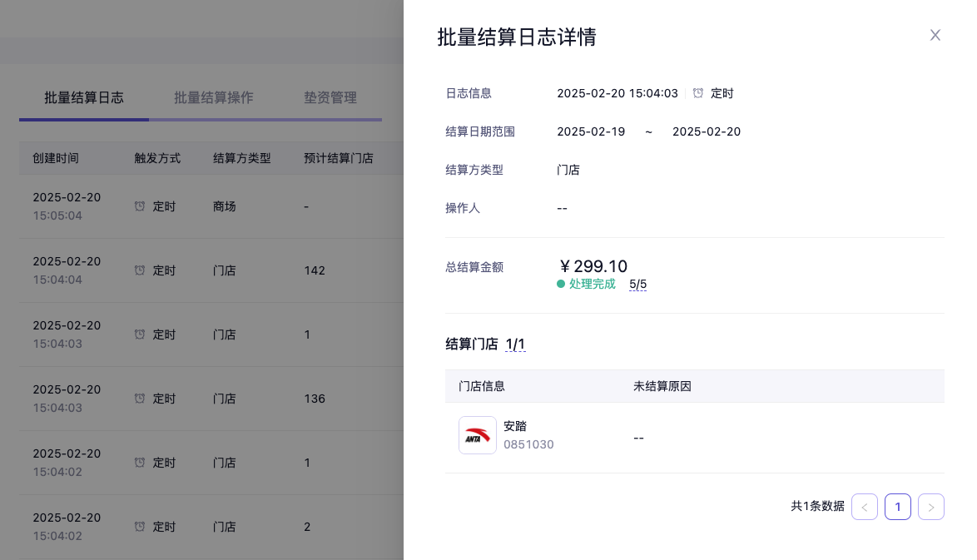Screen dimensions: 977x560
Task: Click the Anta store logo thumbnail
Action: pyautogui.click(x=478, y=435)
